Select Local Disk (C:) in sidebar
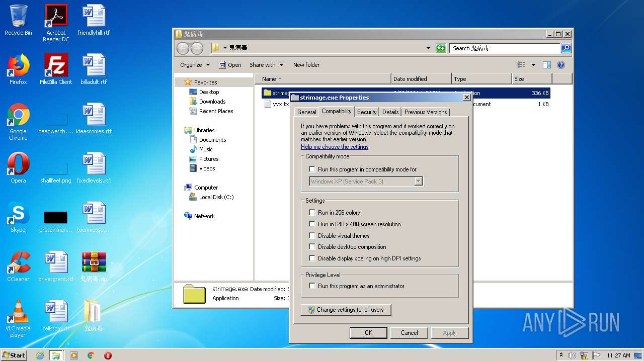644x362 pixels. point(211,197)
